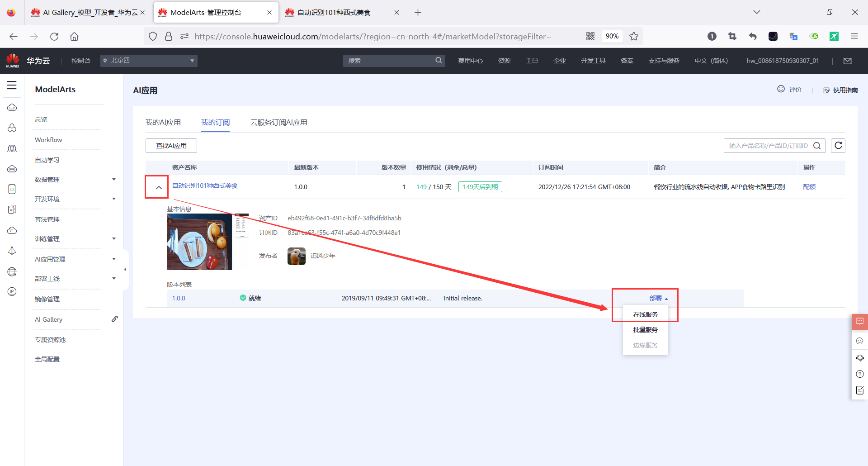This screenshot has height=466, width=868.
Task: Click the shield tracking protection icon
Action: tap(153, 36)
